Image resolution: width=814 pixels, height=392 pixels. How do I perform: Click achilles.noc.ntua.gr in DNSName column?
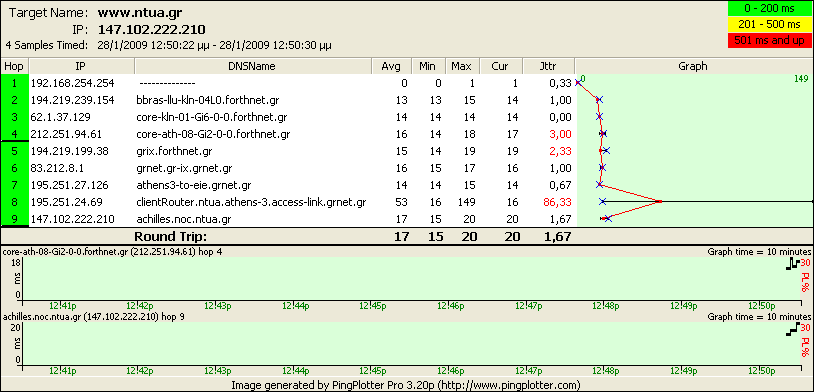click(x=184, y=219)
